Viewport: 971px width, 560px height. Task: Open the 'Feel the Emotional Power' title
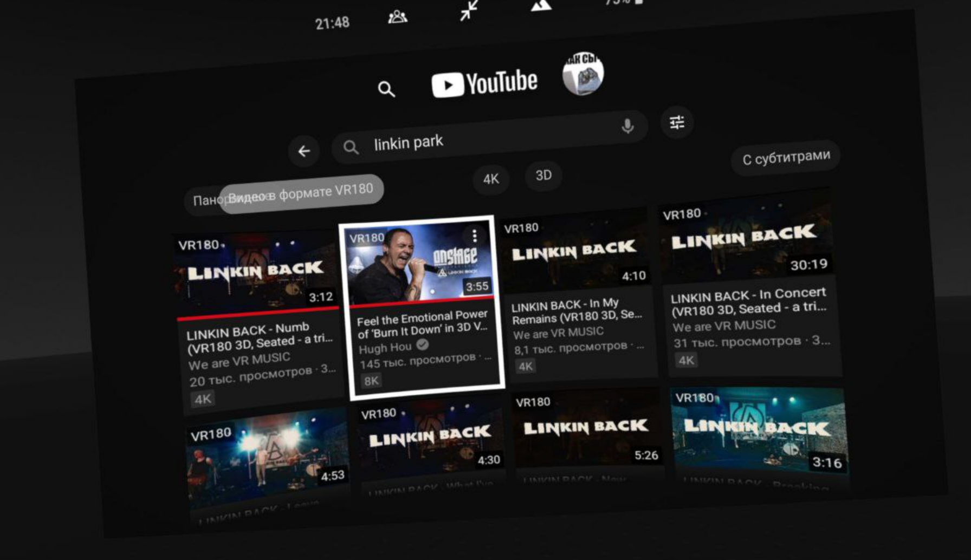(422, 323)
